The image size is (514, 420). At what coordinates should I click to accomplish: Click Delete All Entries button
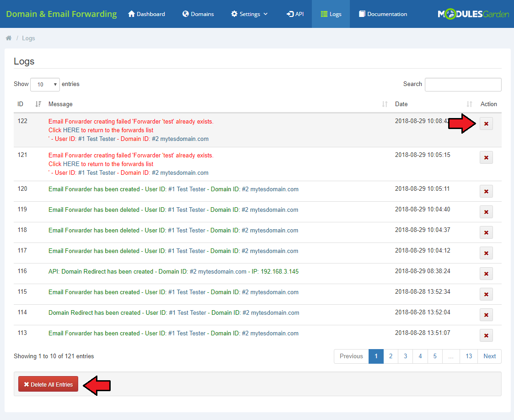(x=48, y=384)
